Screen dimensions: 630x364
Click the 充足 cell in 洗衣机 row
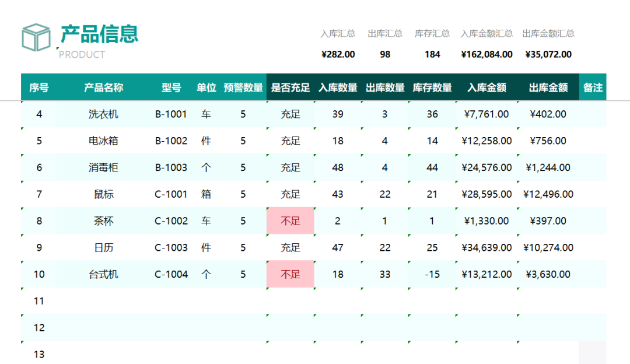[290, 114]
